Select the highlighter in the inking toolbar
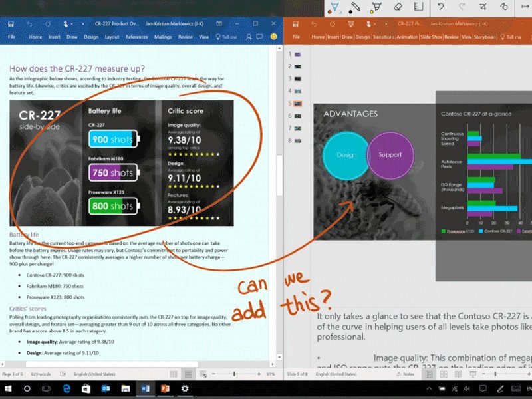 (375, 7)
